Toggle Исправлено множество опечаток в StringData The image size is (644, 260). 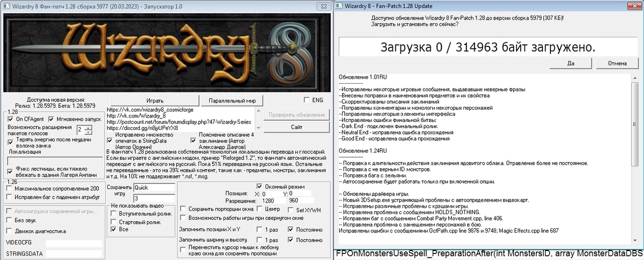point(110,141)
